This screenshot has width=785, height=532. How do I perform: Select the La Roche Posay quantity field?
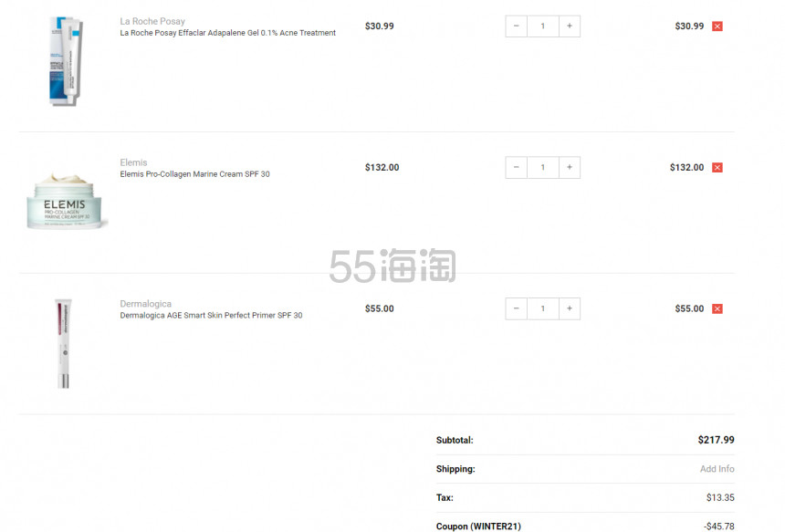543,26
